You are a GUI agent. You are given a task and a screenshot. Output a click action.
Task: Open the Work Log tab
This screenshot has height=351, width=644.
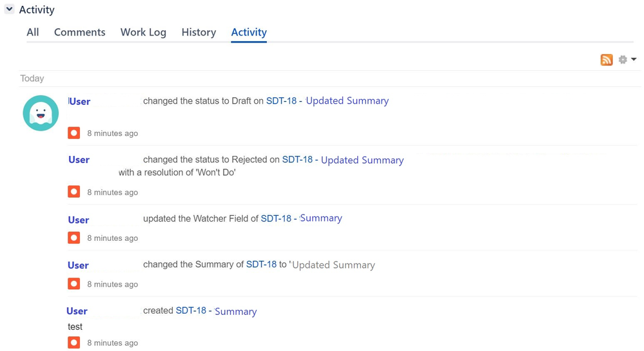(143, 32)
